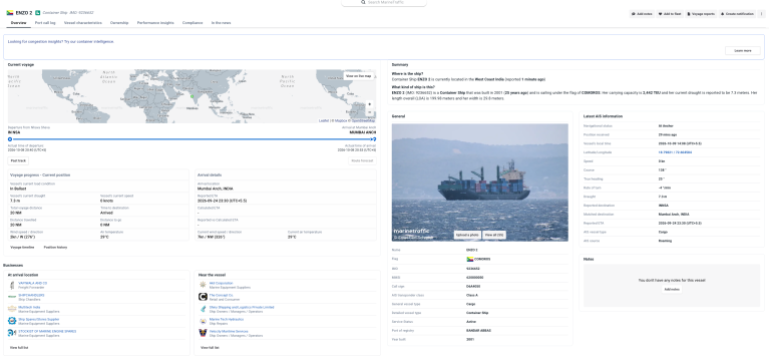Click the arrival port end marker
The image size is (769, 364).
[374, 139]
